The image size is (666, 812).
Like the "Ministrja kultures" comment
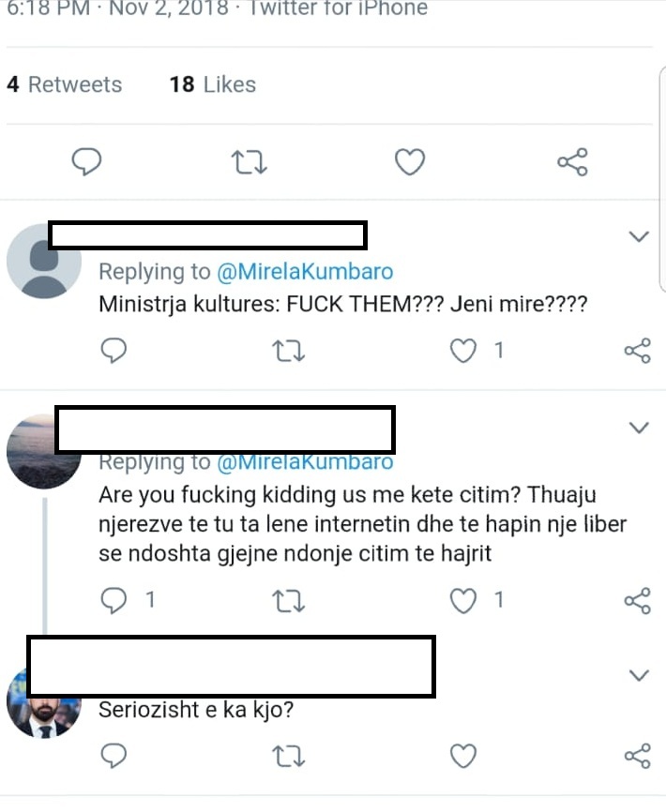pos(463,351)
